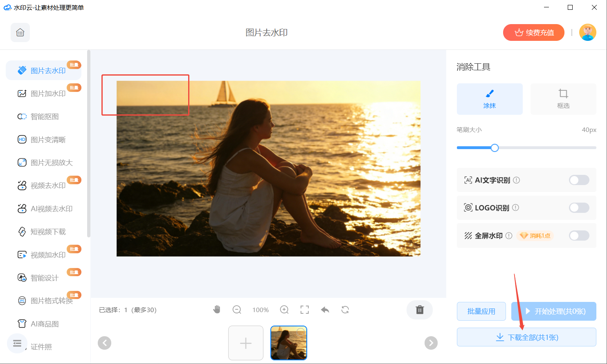Toggle fullscreen fit view icon

(305, 310)
